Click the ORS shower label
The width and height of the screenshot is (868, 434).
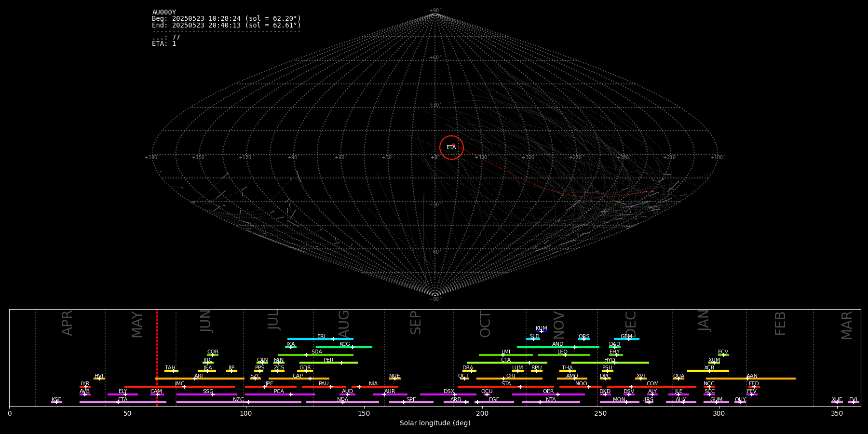584,337
